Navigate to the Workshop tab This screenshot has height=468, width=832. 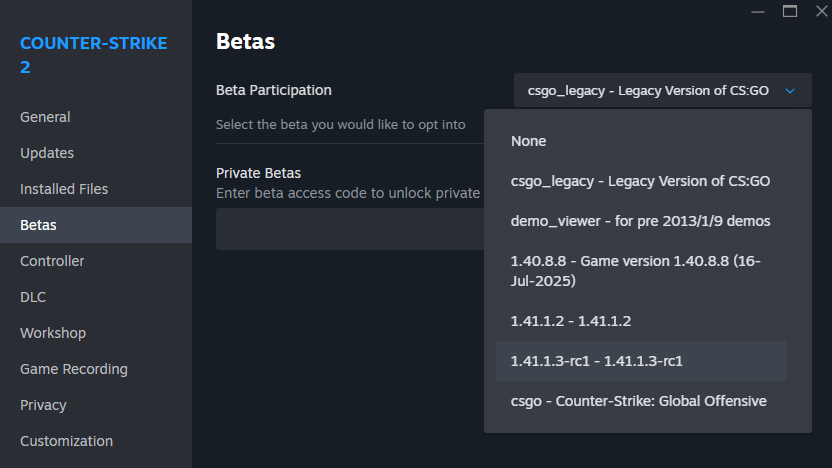click(x=53, y=333)
